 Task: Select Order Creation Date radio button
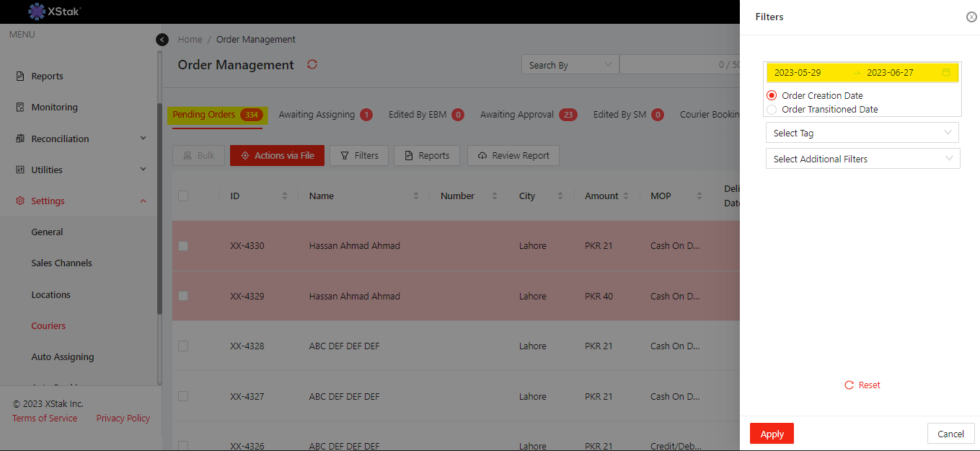(772, 95)
